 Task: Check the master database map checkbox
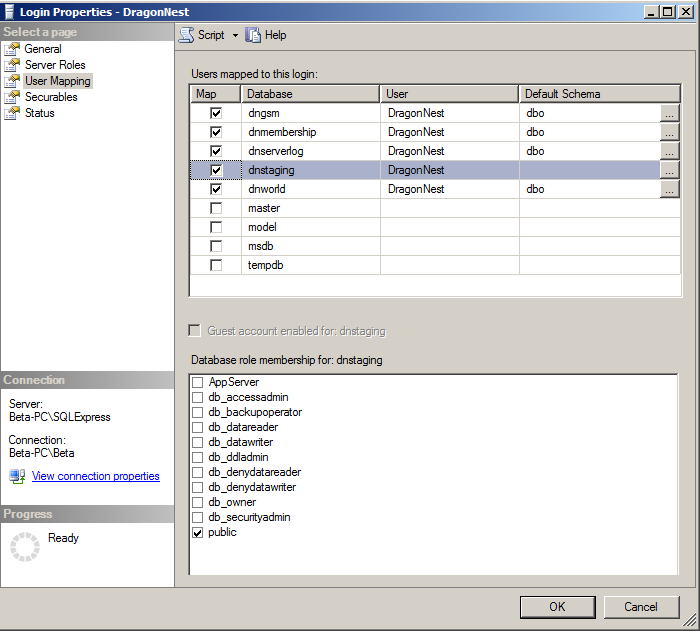click(216, 208)
